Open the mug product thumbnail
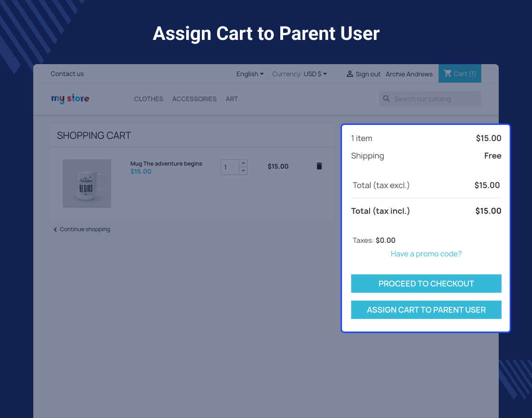Screen dimensions: 532x418 (x=87, y=183)
